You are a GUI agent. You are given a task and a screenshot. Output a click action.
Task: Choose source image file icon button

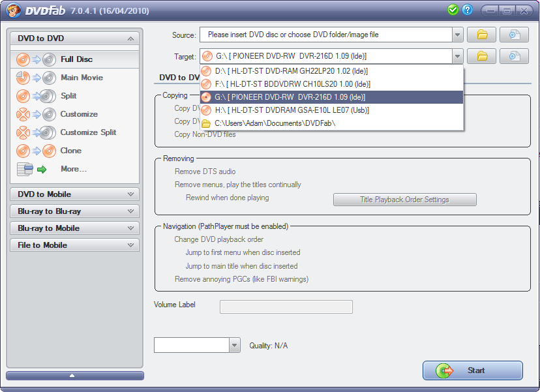tap(514, 35)
